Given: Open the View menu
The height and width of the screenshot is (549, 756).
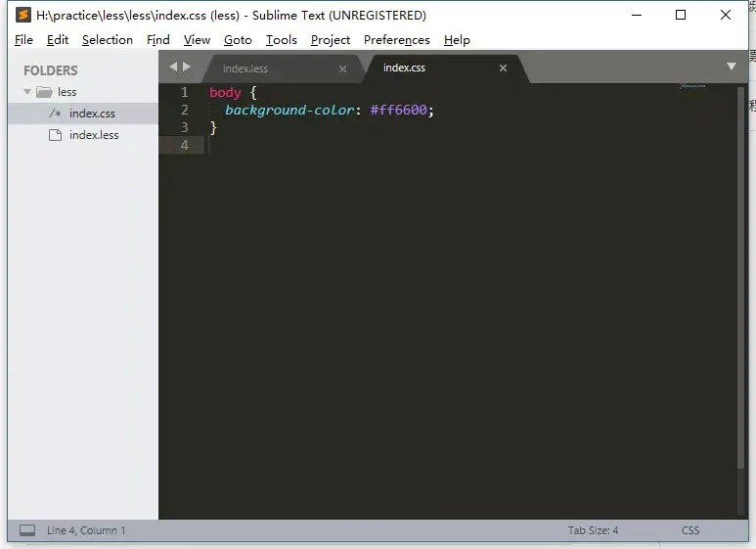Looking at the screenshot, I should [197, 40].
